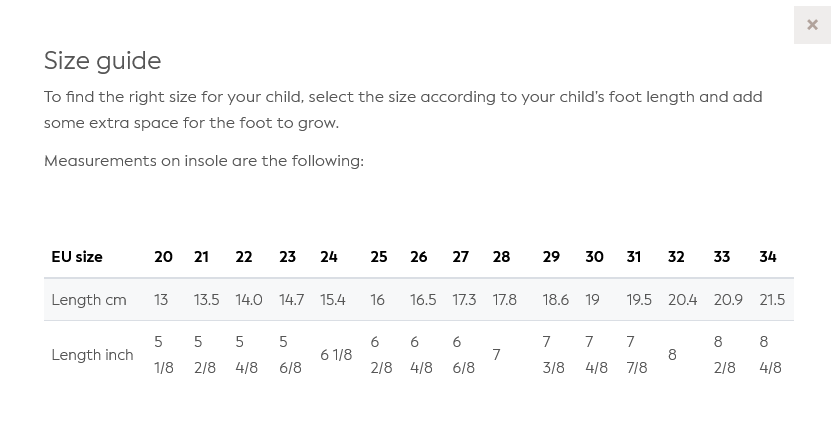This screenshot has width=837, height=437.
Task: Select the Length inch row label
Action: coord(92,355)
